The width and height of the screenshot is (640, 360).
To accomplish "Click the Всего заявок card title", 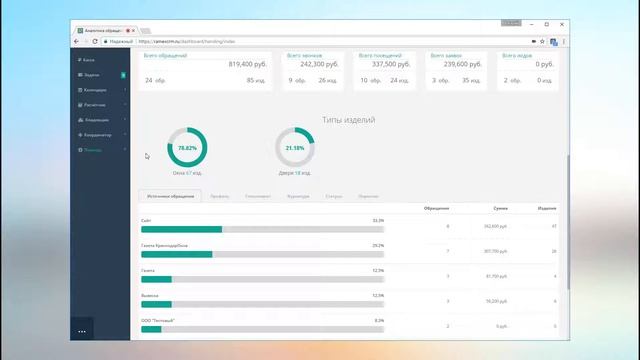I will (x=446, y=56).
